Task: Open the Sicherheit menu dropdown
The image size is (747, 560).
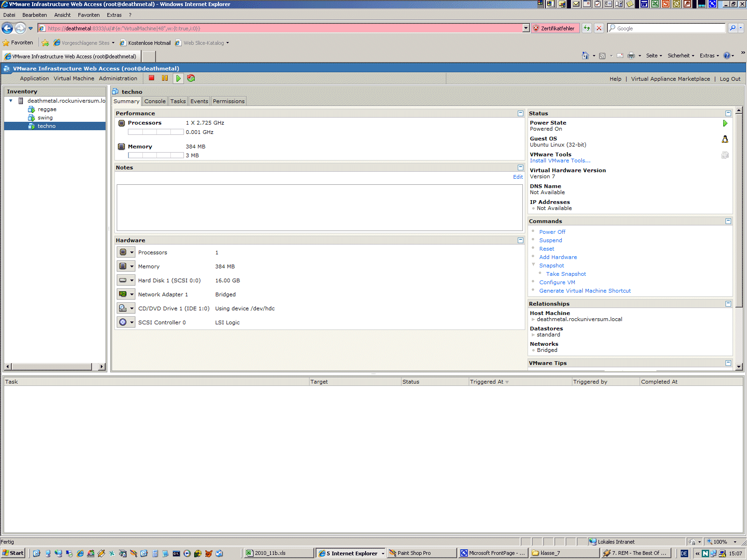Action: pyautogui.click(x=681, y=56)
